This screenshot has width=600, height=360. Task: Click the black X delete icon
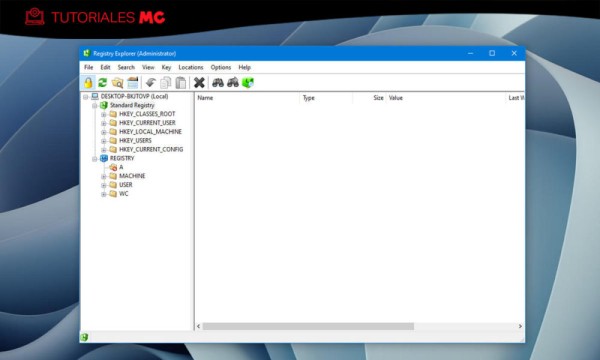coord(199,83)
